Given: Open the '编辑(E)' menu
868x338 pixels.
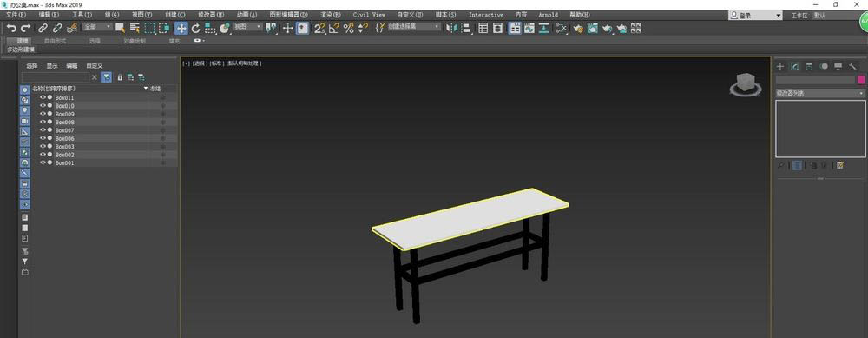Looking at the screenshot, I should tap(49, 15).
